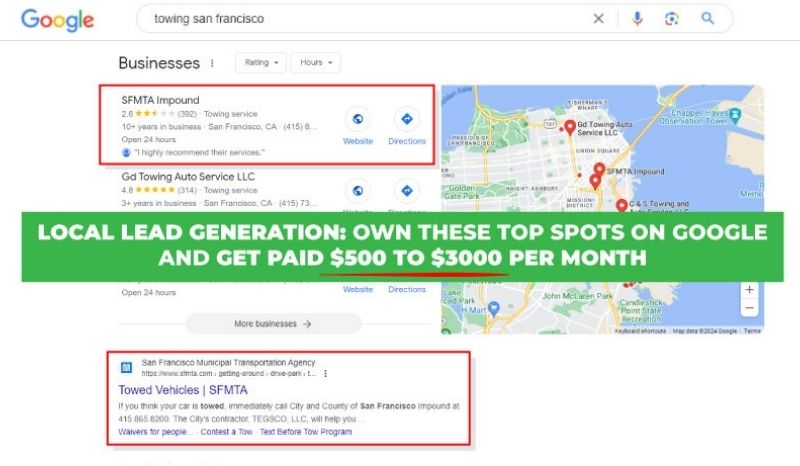Image resolution: width=800 pixels, height=466 pixels.
Task: Click the Chappel Hayes Observation Tower marker
Action: [x=735, y=116]
